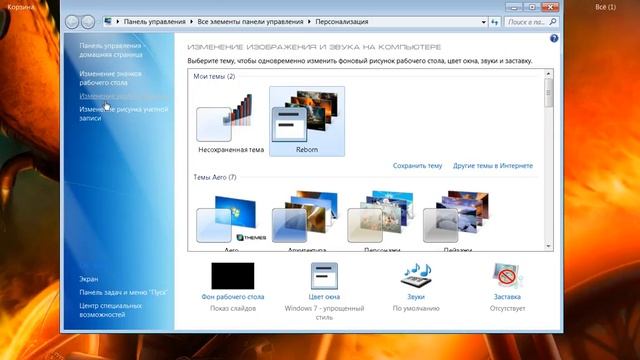Open the Цвет окна window icon
This screenshot has height=360, width=640.
324,276
